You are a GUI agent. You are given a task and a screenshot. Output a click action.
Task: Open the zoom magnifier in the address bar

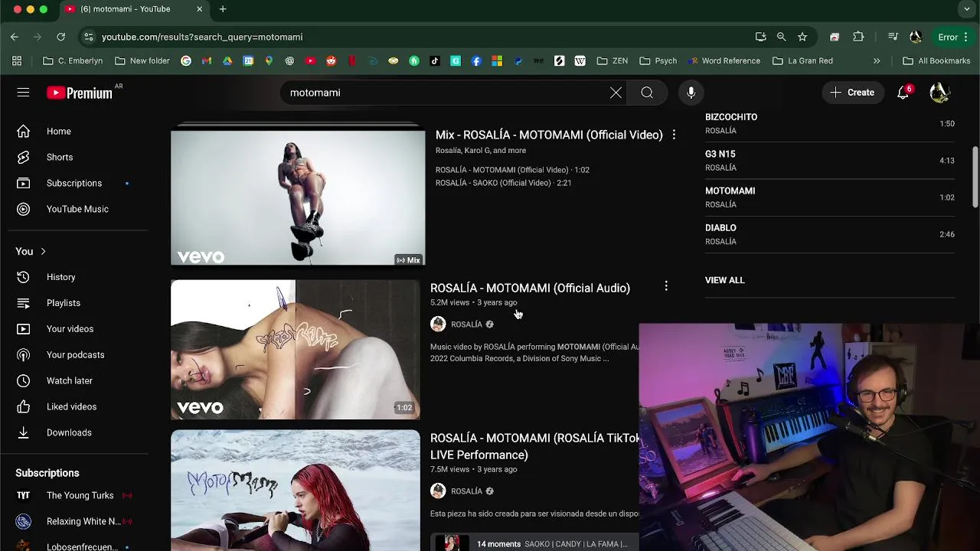pos(781,37)
